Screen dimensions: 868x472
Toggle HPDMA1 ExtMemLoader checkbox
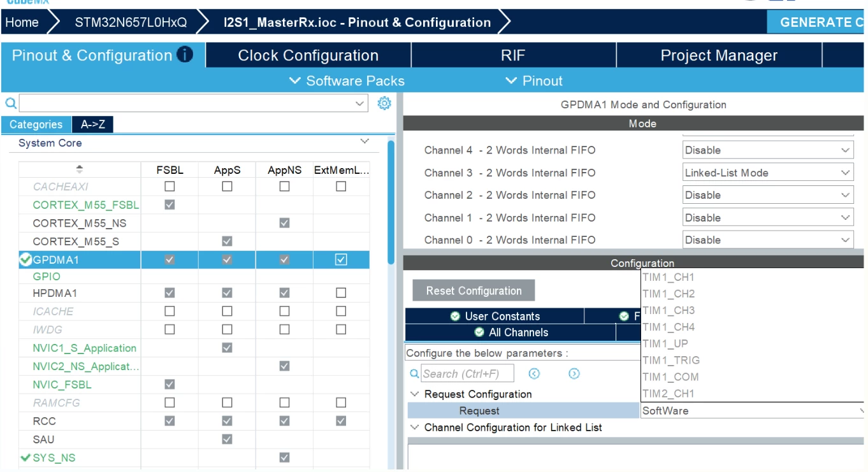pos(341,293)
